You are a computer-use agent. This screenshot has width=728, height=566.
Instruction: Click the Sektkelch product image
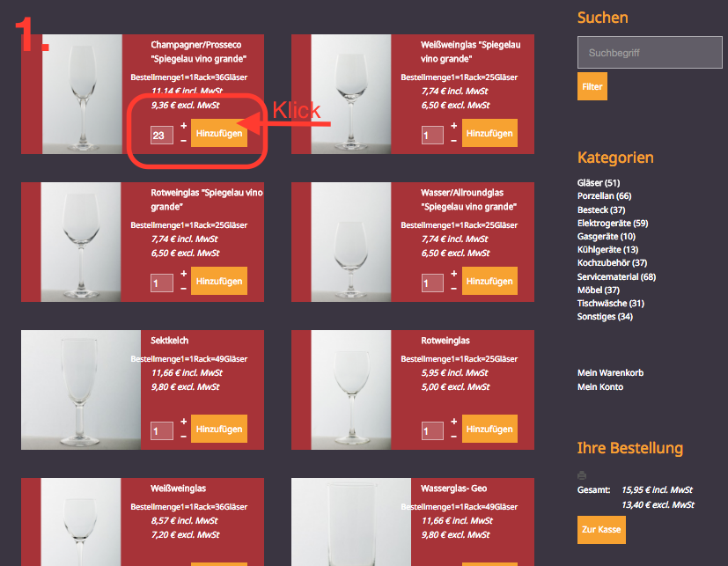coord(81,390)
